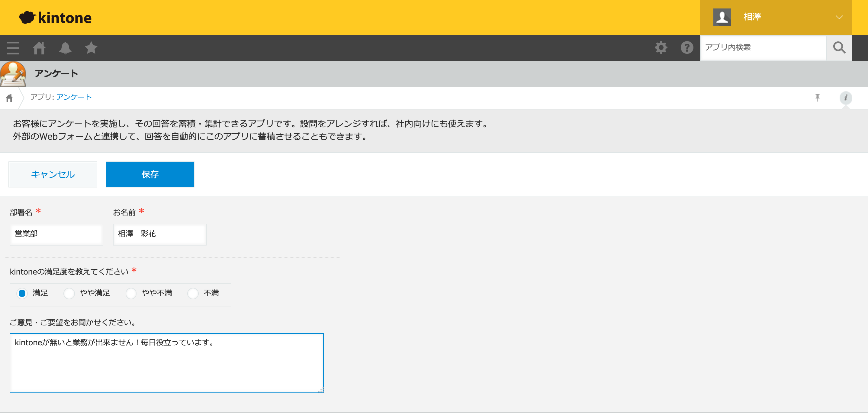The width and height of the screenshot is (868, 413).
Task: Click the 相澤 user name
Action: 752,17
